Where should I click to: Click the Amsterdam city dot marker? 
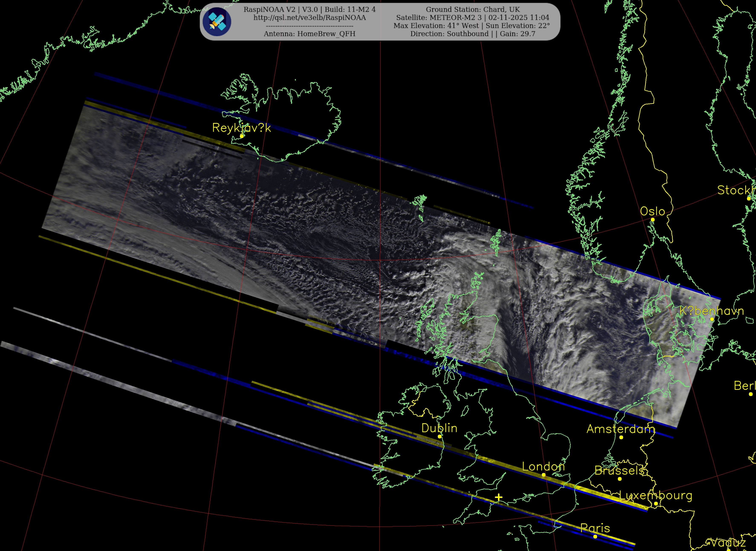(621, 437)
